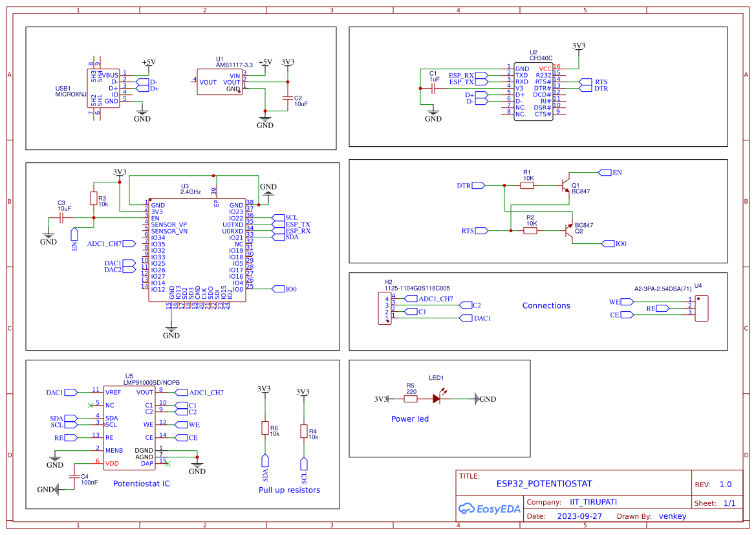
Task: Click the EN net flag at Q1 collector
Action: click(x=610, y=172)
